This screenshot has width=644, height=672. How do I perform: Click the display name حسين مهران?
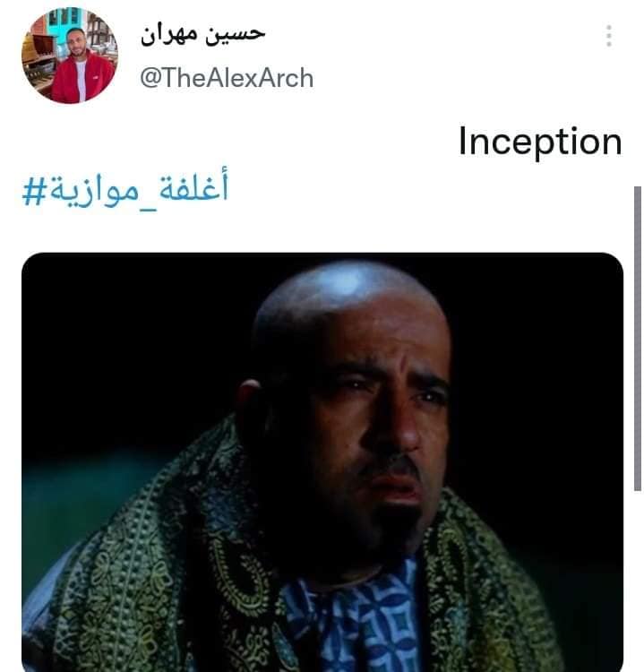point(202,34)
